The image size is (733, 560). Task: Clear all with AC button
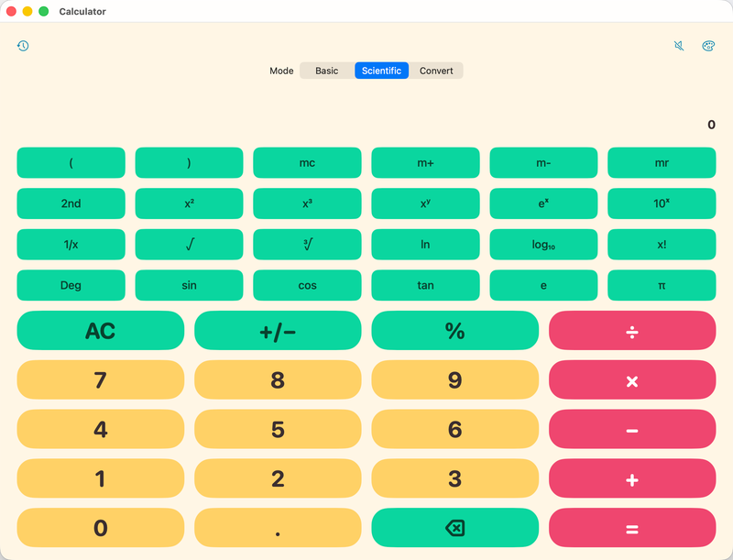pyautogui.click(x=101, y=331)
